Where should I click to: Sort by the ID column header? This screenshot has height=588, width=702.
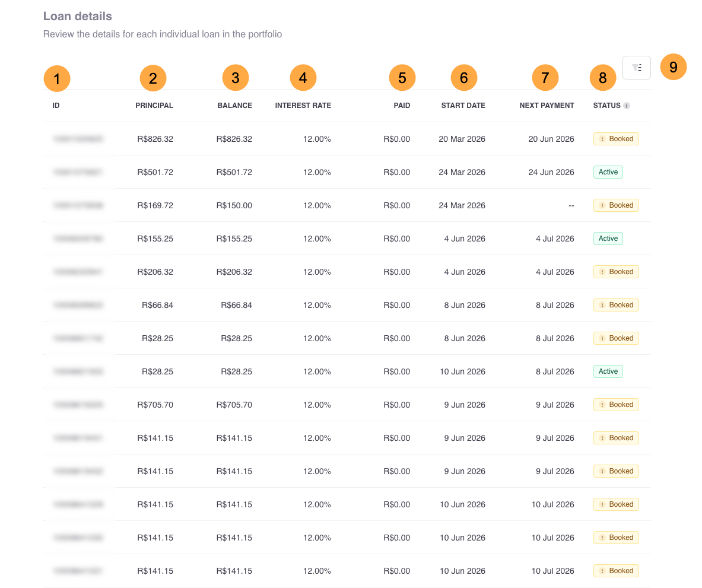56,106
